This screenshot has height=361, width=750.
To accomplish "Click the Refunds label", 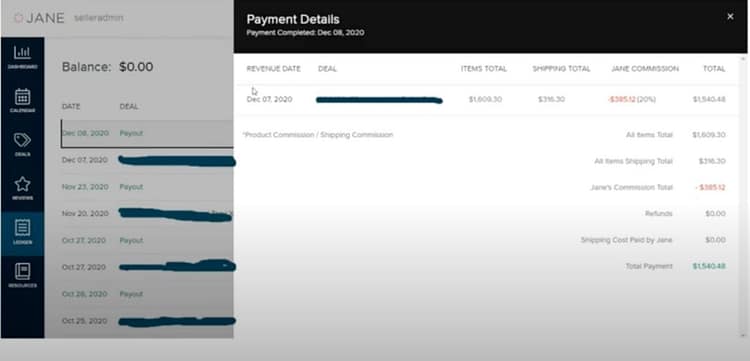I will pos(659,214).
